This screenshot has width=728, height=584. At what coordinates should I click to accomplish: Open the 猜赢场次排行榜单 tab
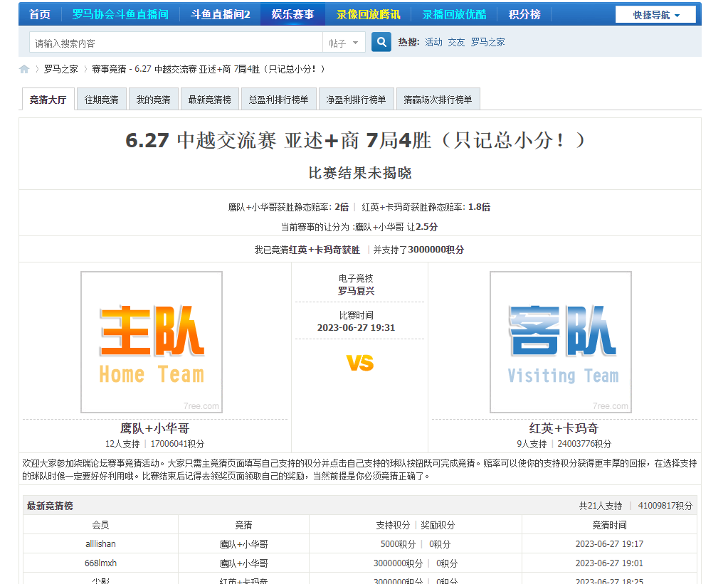point(438,100)
